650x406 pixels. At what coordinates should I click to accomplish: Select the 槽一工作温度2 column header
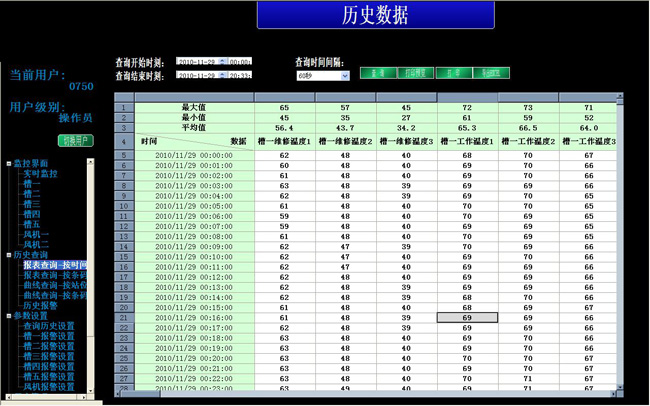[x=528, y=141]
